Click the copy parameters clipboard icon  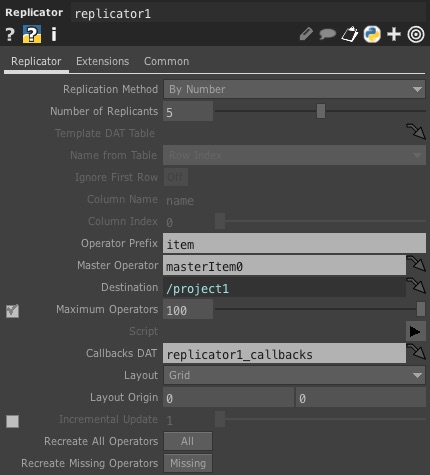coord(349,34)
